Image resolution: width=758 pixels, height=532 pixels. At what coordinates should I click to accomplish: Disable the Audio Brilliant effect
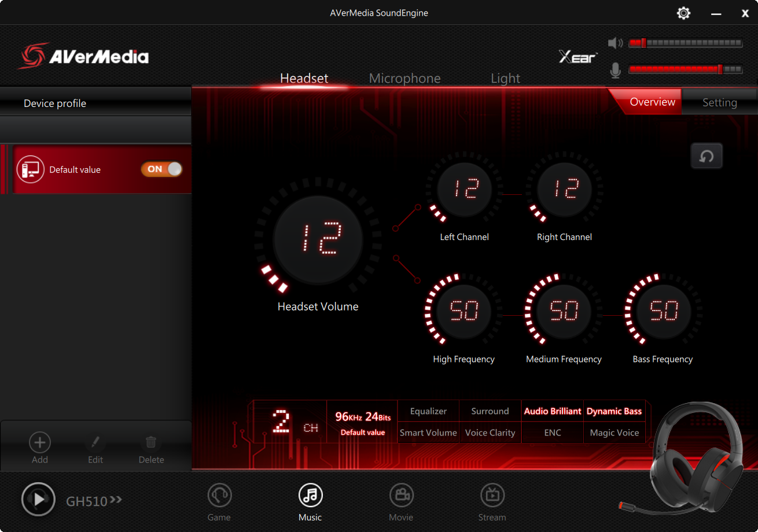click(x=553, y=411)
